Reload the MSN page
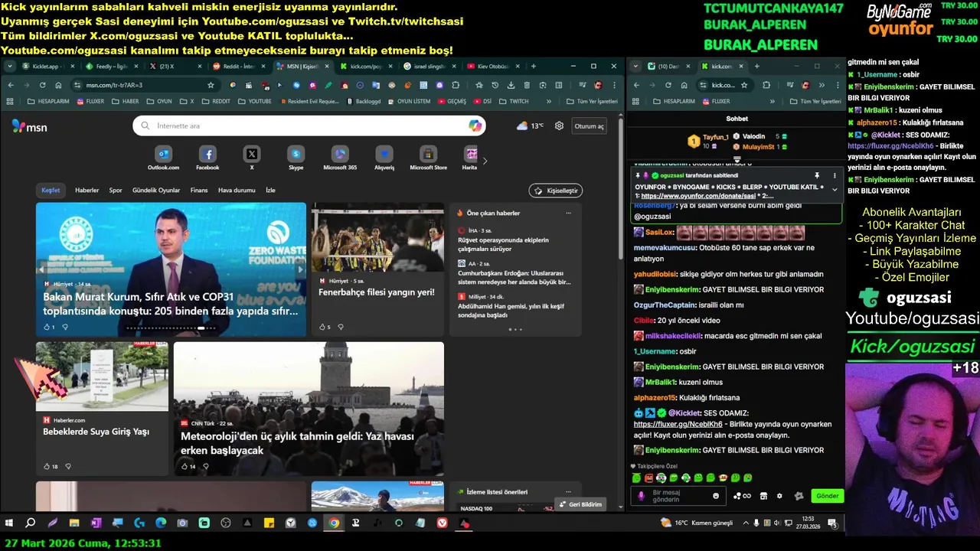 click(x=43, y=85)
